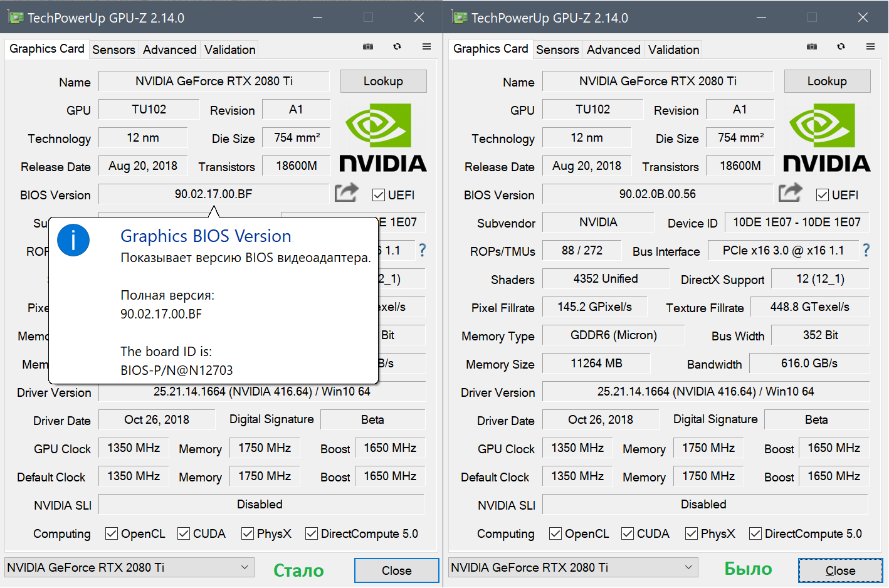Image resolution: width=889 pixels, height=588 pixels.
Task: Click the "BIOS-P/N@N12703" board ID in the tooltip
Action: click(177, 370)
